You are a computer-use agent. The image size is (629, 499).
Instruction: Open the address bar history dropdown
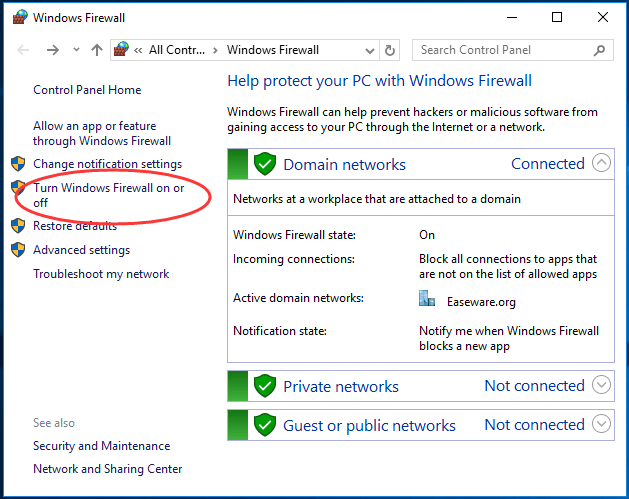coord(370,51)
